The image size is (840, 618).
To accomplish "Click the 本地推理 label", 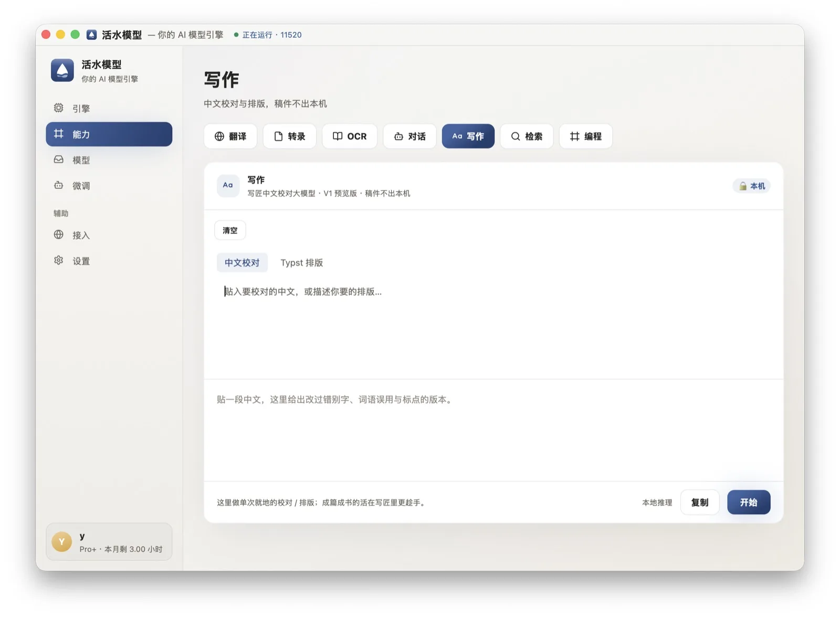I will [657, 503].
